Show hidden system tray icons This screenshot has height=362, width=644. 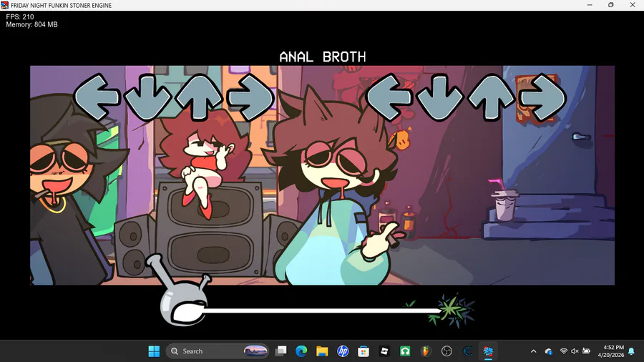(x=534, y=351)
